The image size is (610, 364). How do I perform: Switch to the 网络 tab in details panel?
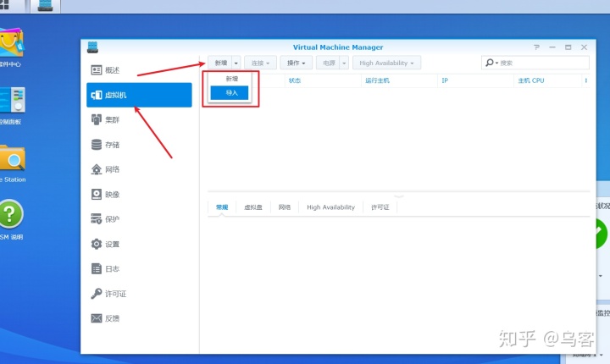tap(285, 207)
